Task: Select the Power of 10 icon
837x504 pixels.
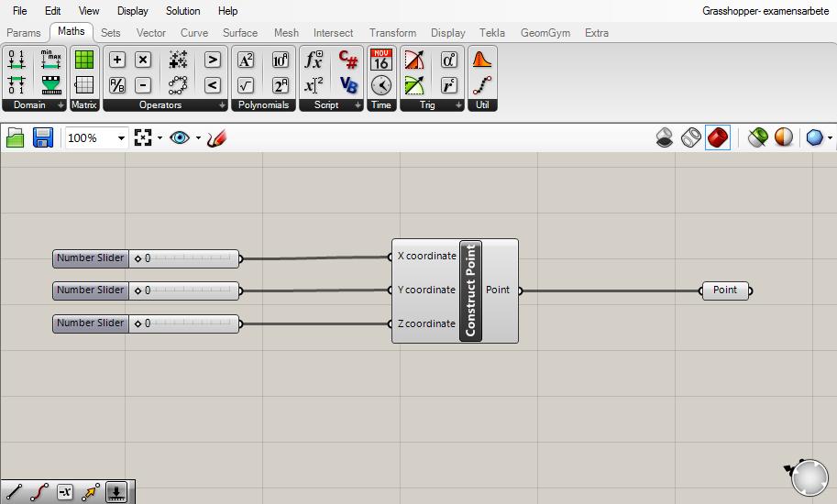Action: tap(281, 60)
